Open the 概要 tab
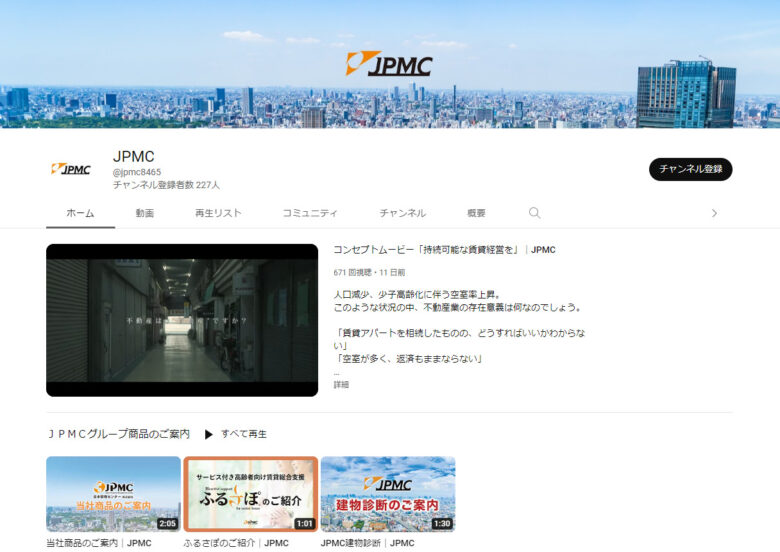 pyautogui.click(x=476, y=213)
